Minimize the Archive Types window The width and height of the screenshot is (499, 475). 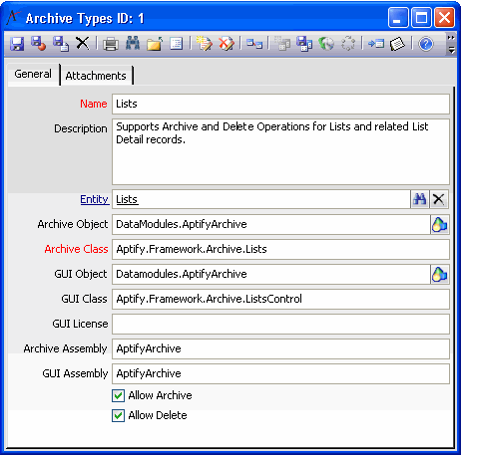coord(398,18)
